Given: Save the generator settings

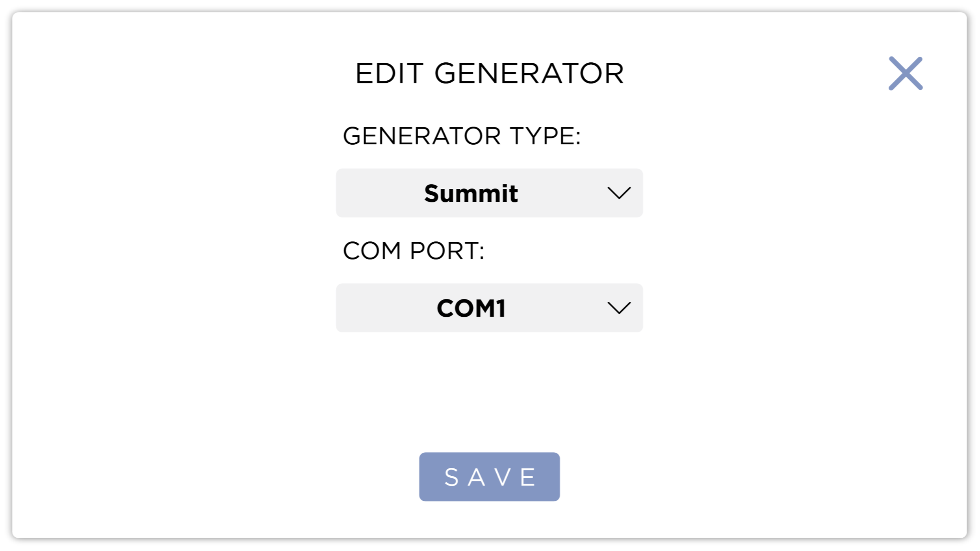Looking at the screenshot, I should 489,477.
